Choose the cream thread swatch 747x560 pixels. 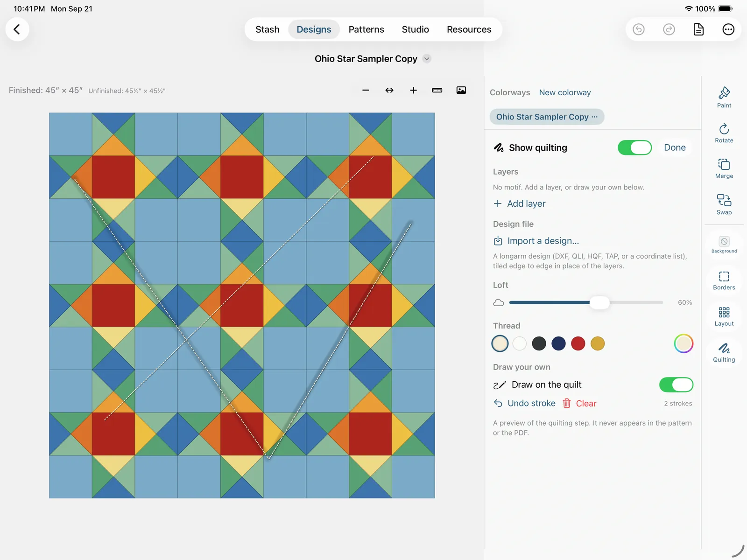500,343
